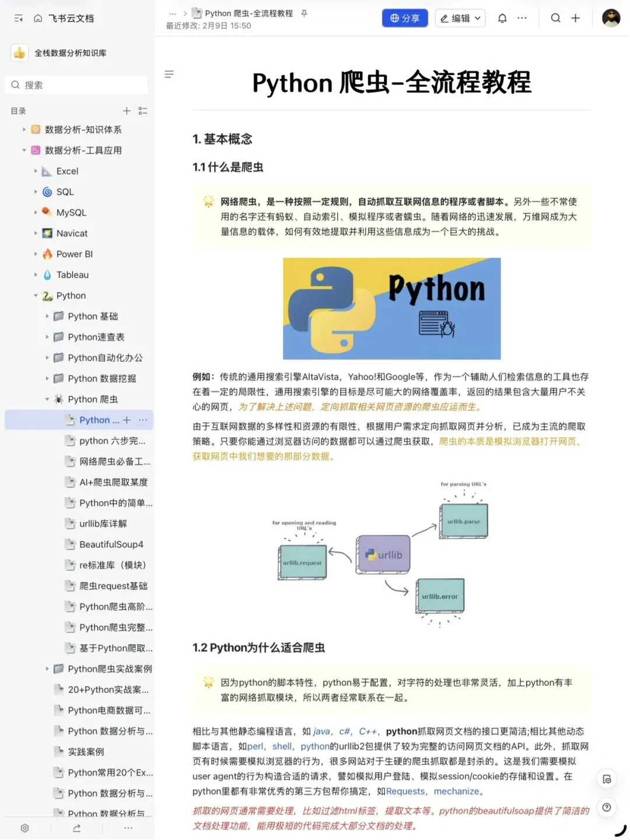Open the home icon beside 飞书云文档
The width and height of the screenshot is (630, 840).
pyautogui.click(x=38, y=19)
